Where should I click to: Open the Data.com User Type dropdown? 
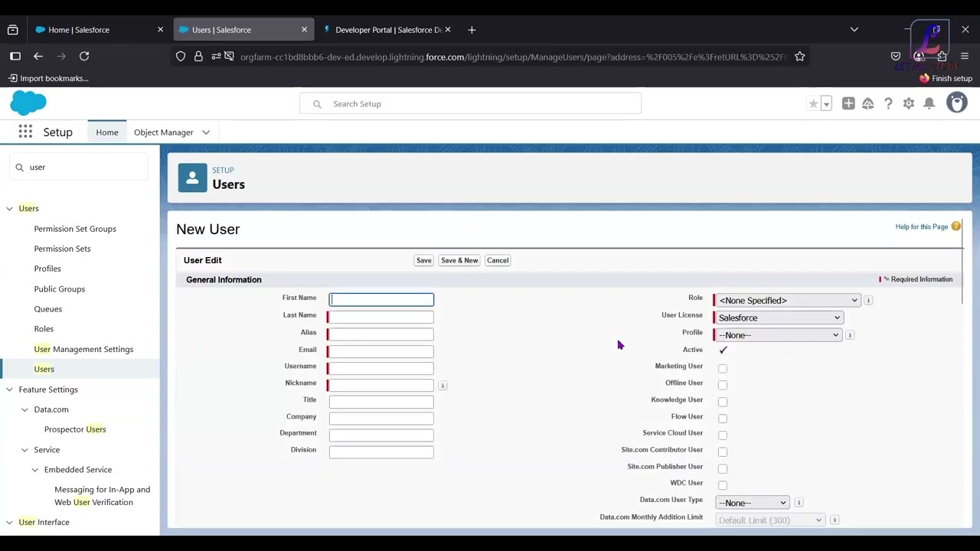click(x=752, y=503)
